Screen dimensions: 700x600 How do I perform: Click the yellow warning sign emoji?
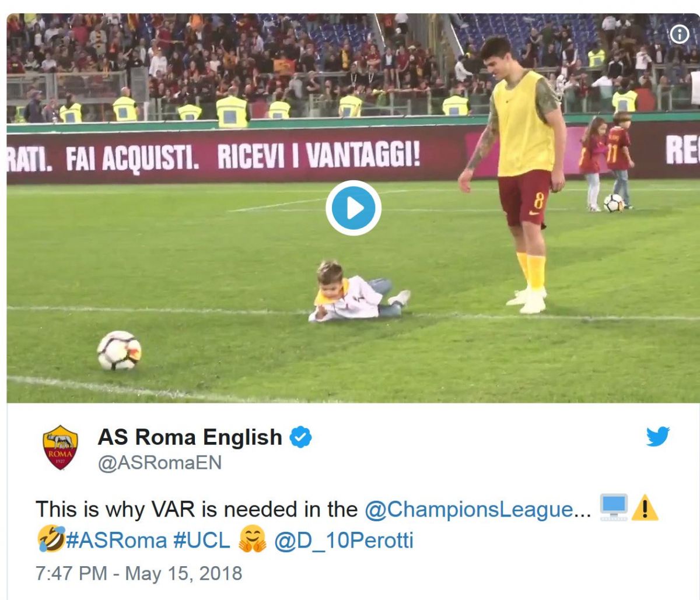pos(645,508)
